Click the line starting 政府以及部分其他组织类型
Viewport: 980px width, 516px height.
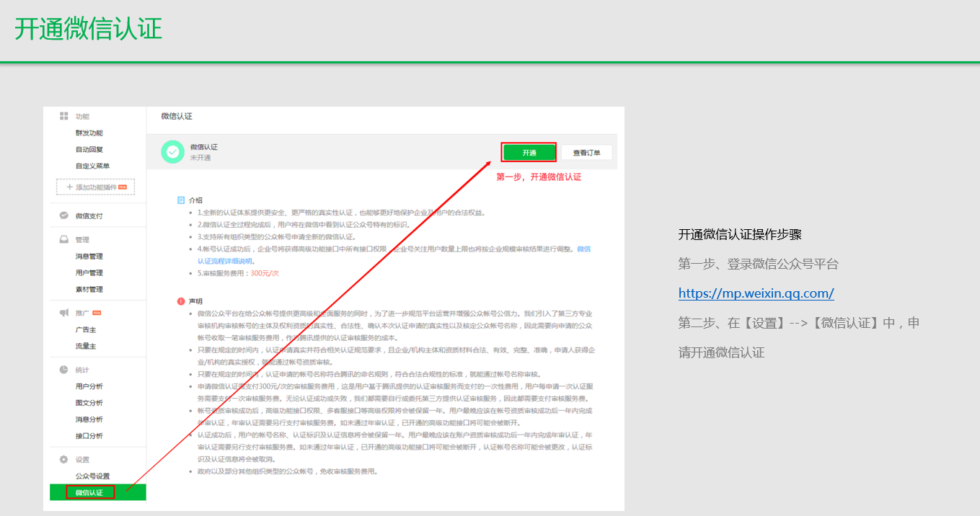(287, 471)
